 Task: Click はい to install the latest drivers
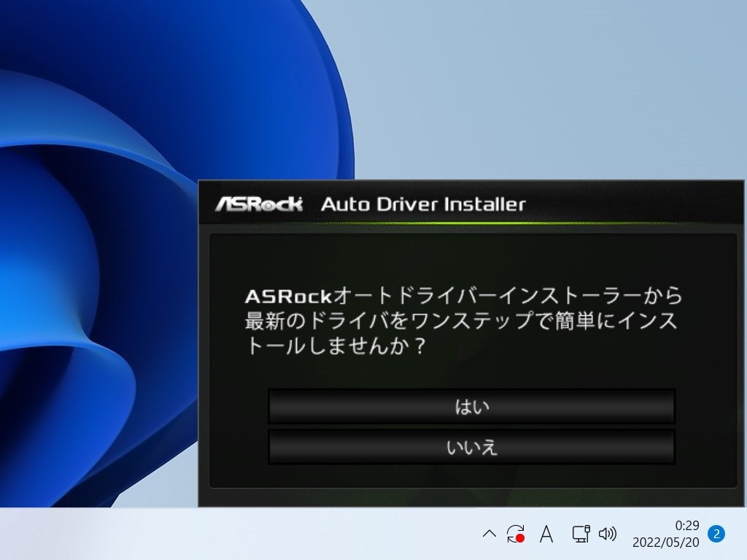pos(471,406)
